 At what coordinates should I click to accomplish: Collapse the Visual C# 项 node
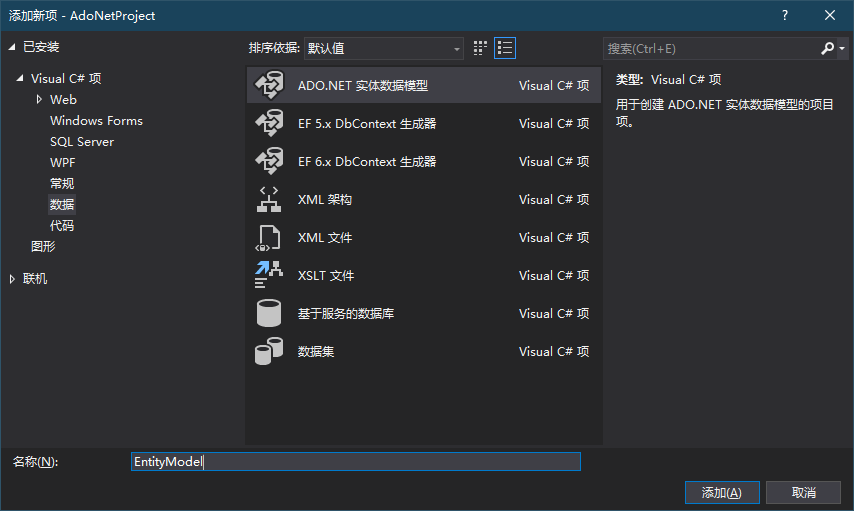click(x=20, y=78)
